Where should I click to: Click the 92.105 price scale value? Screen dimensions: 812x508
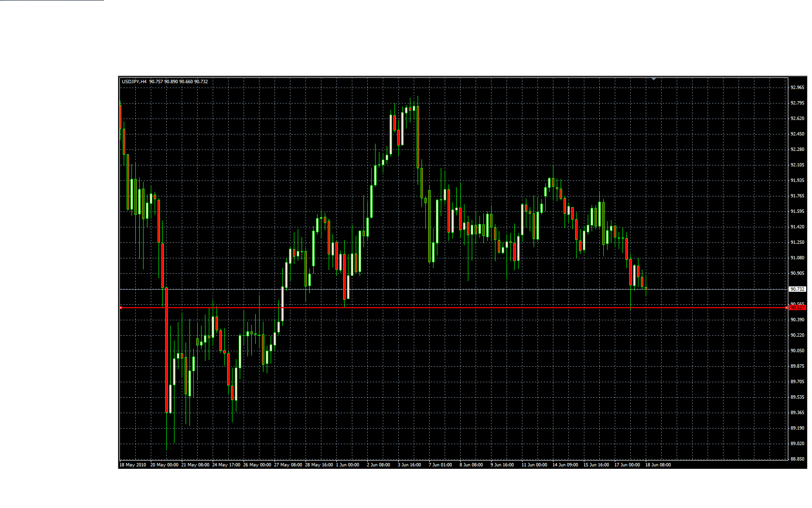tap(797, 165)
